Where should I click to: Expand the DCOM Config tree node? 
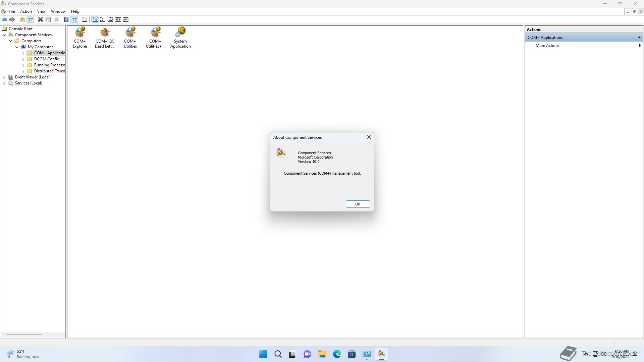coord(23,59)
